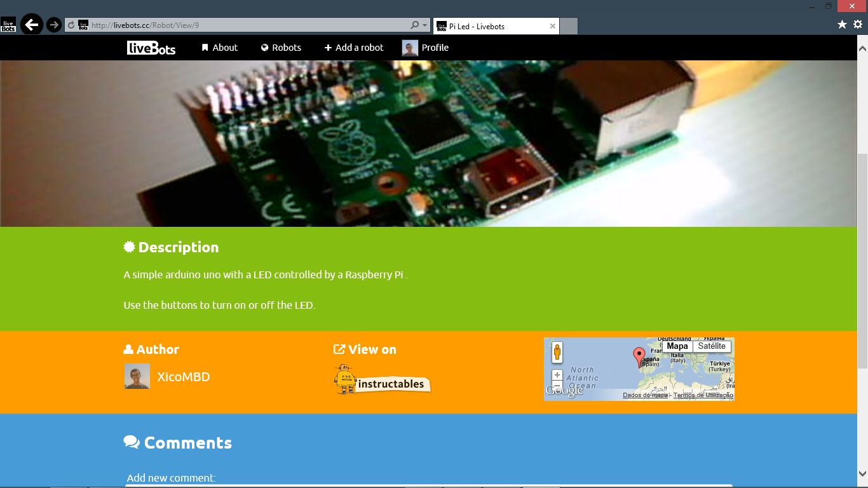Open the browser Tools gear menu
The width and height of the screenshot is (868, 488).
(x=859, y=25)
